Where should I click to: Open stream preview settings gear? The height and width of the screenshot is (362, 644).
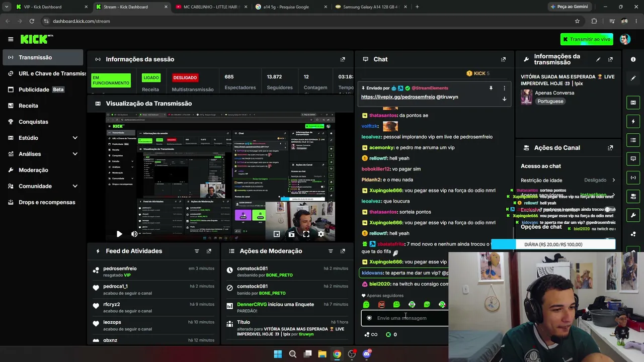321,234
